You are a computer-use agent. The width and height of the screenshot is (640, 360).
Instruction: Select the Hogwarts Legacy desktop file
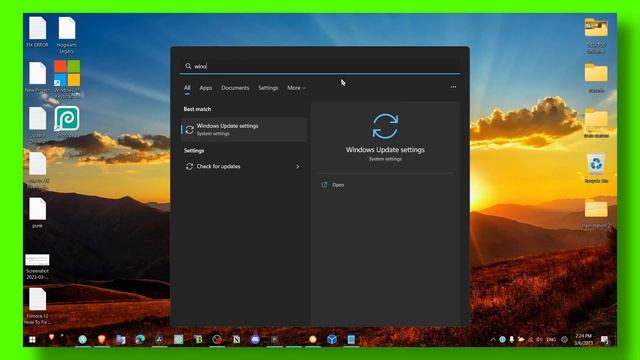point(67,35)
